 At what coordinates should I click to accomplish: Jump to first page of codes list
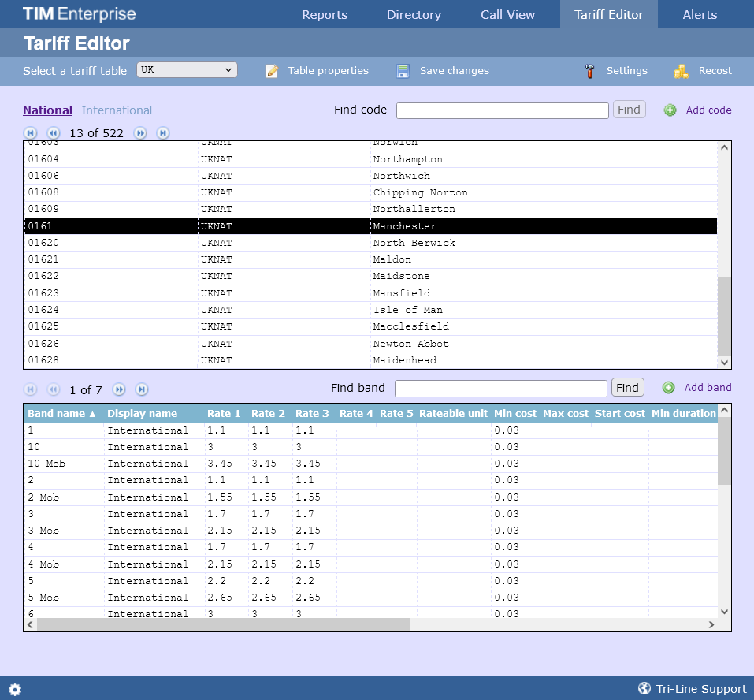[x=30, y=133]
